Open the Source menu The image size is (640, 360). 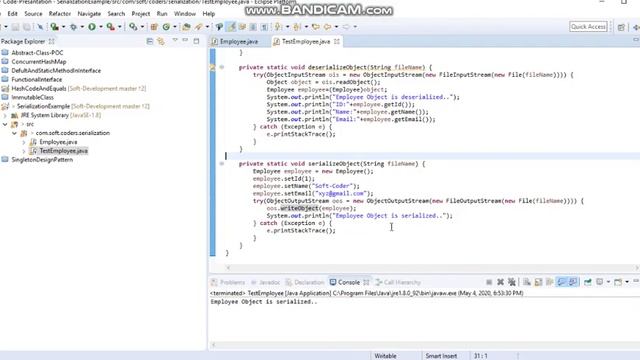pos(33,13)
